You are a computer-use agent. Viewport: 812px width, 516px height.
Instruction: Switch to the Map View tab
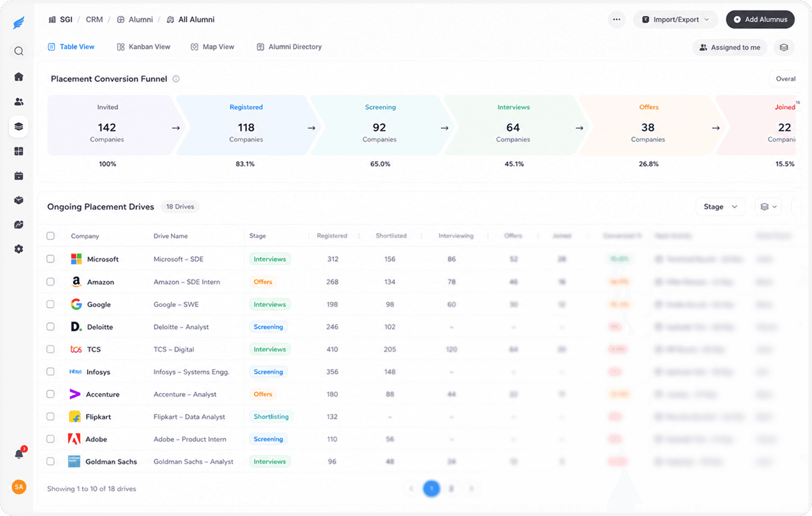[x=212, y=47]
